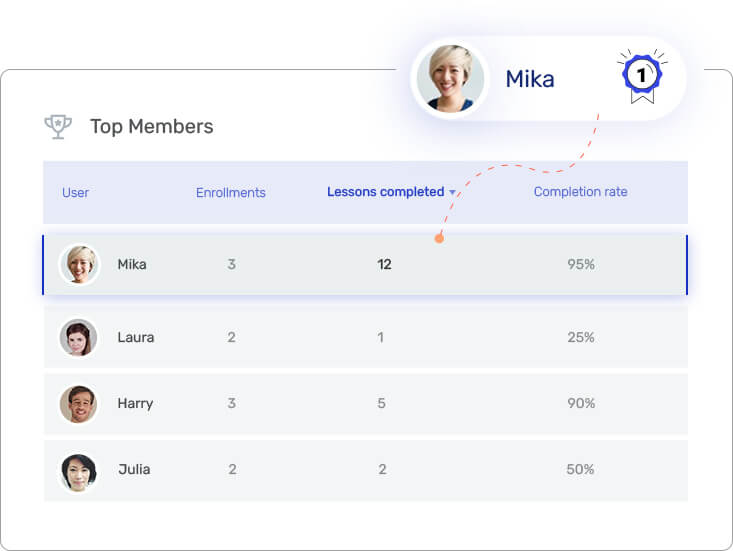Click Mika's large avatar in the callout
733x551 pixels.
click(x=450, y=78)
